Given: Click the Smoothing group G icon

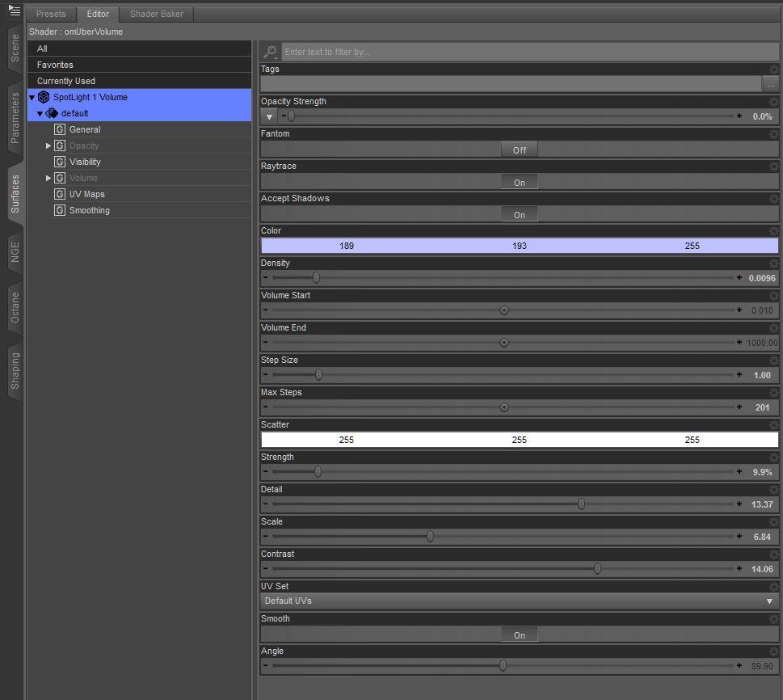Looking at the screenshot, I should pyautogui.click(x=60, y=210).
